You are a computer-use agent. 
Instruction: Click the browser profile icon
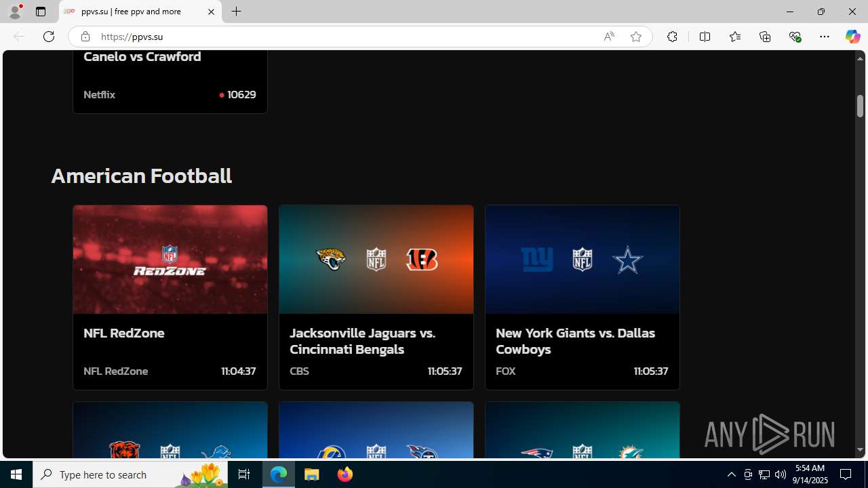(15, 12)
